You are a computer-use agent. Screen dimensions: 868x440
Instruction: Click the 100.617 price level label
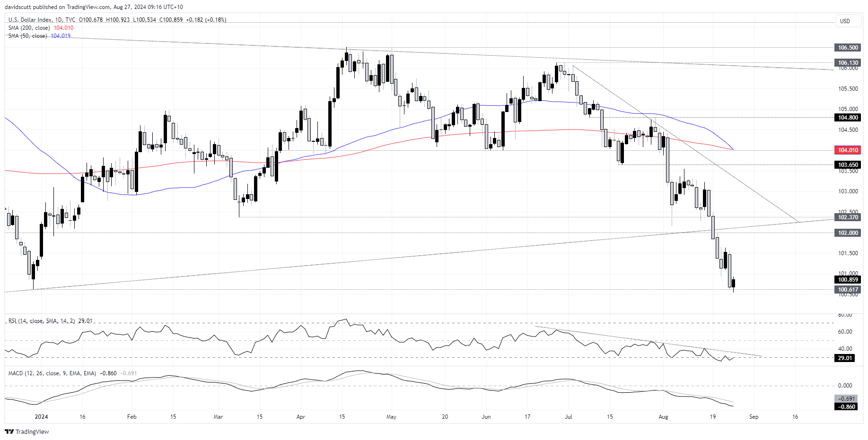[x=848, y=290]
